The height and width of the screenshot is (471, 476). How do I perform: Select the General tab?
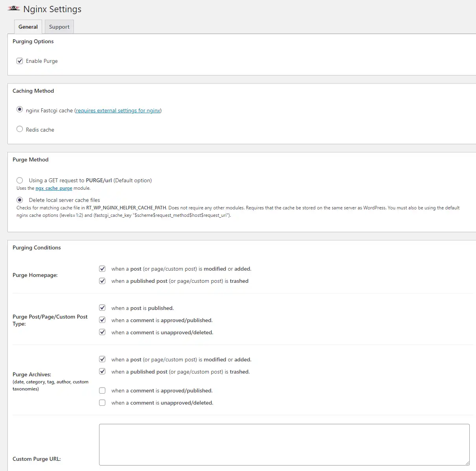click(x=28, y=27)
